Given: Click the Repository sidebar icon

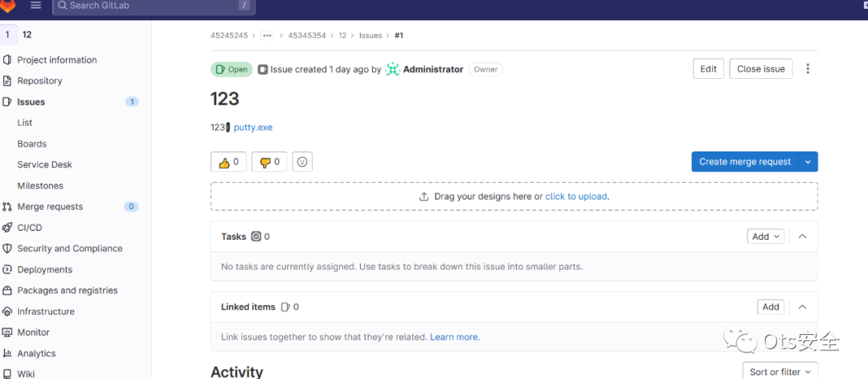Looking at the screenshot, I should (7, 81).
